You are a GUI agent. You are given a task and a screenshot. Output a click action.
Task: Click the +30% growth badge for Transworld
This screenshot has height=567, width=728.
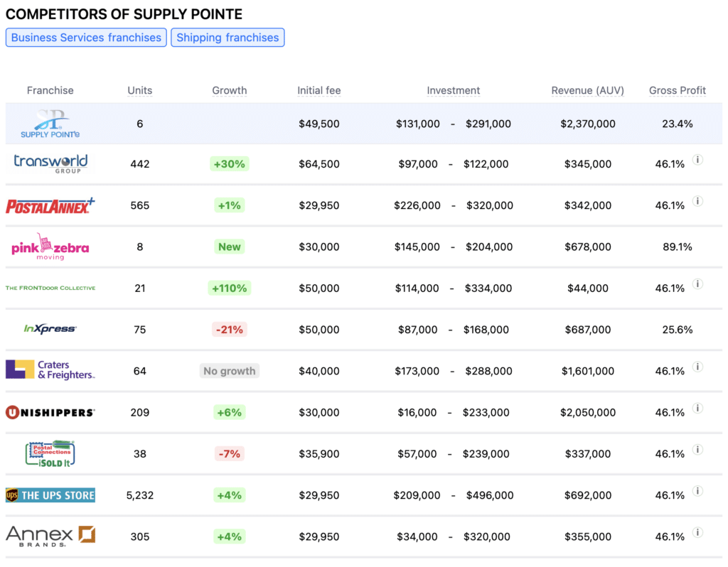pos(230,164)
